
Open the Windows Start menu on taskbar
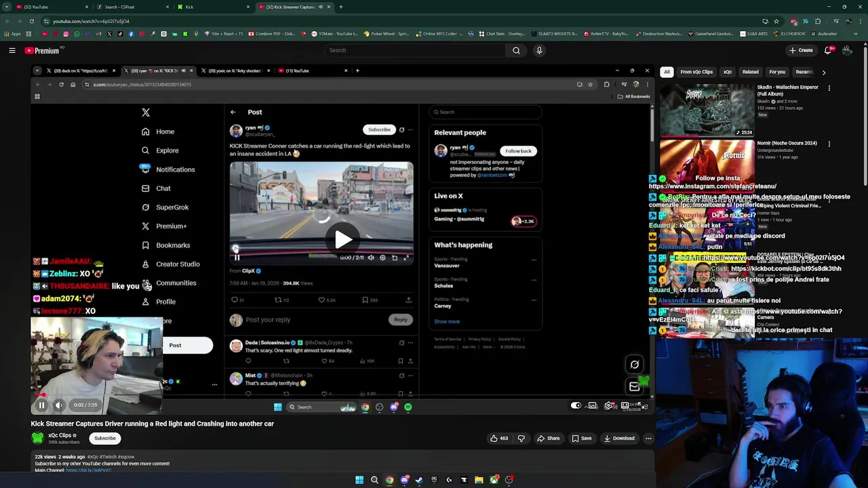(x=359, y=480)
